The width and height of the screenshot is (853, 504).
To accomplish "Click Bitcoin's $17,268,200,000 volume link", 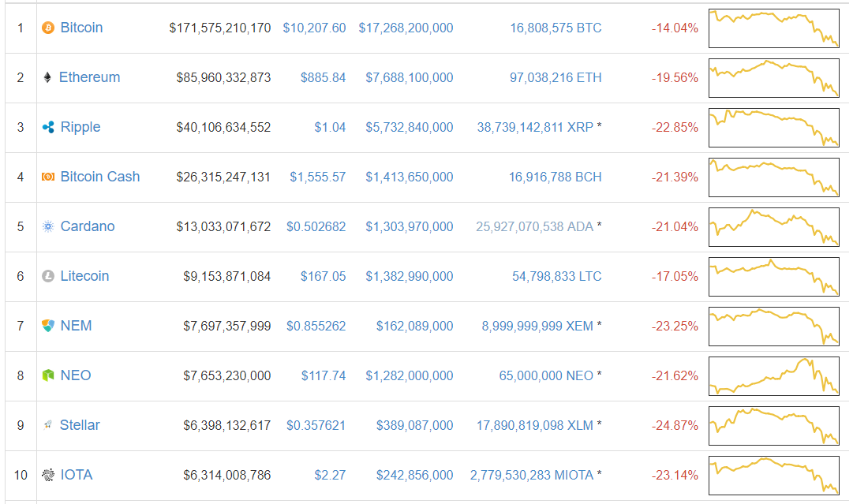I will coord(406,28).
